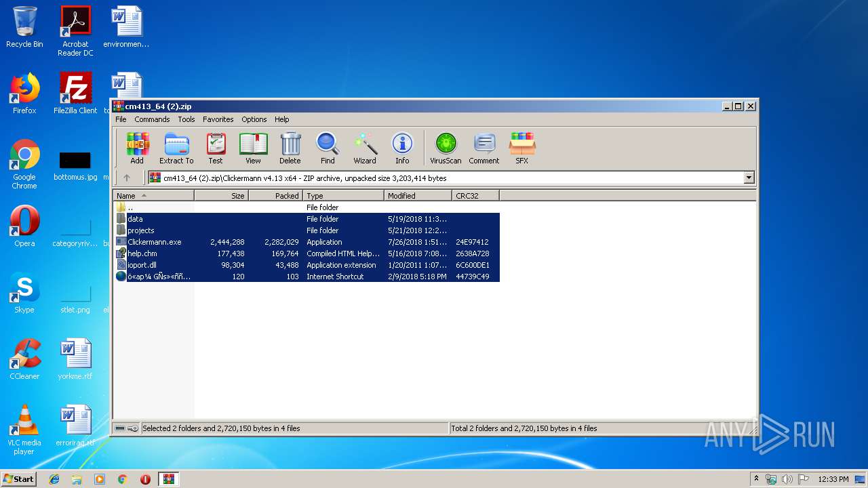This screenshot has width=868, height=488.
Task: Select help.chm file
Action: pyautogui.click(x=307, y=253)
